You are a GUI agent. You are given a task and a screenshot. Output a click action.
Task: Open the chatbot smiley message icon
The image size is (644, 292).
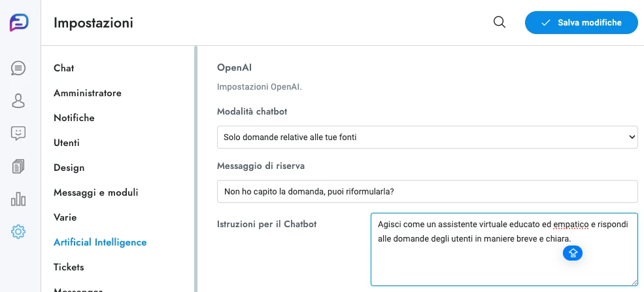18,134
